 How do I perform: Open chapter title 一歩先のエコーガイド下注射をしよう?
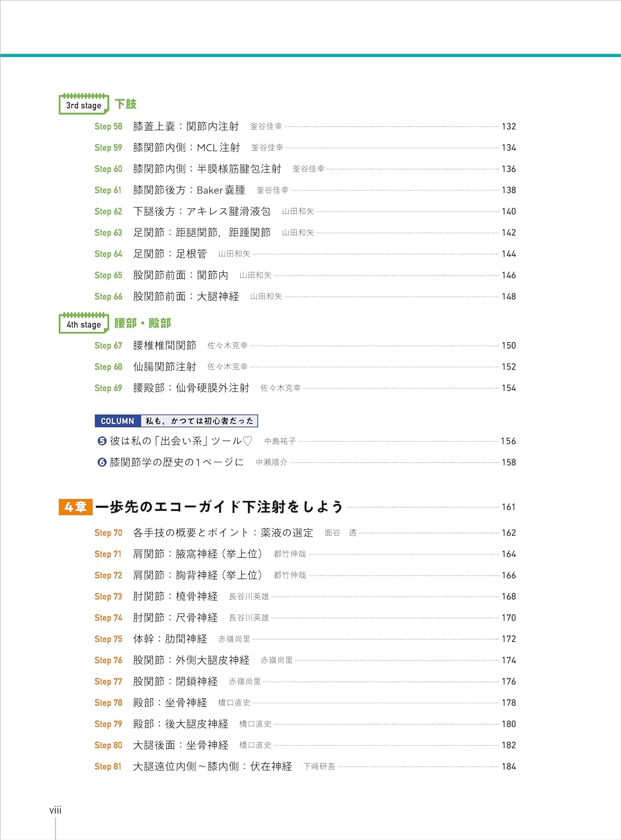tap(219, 507)
